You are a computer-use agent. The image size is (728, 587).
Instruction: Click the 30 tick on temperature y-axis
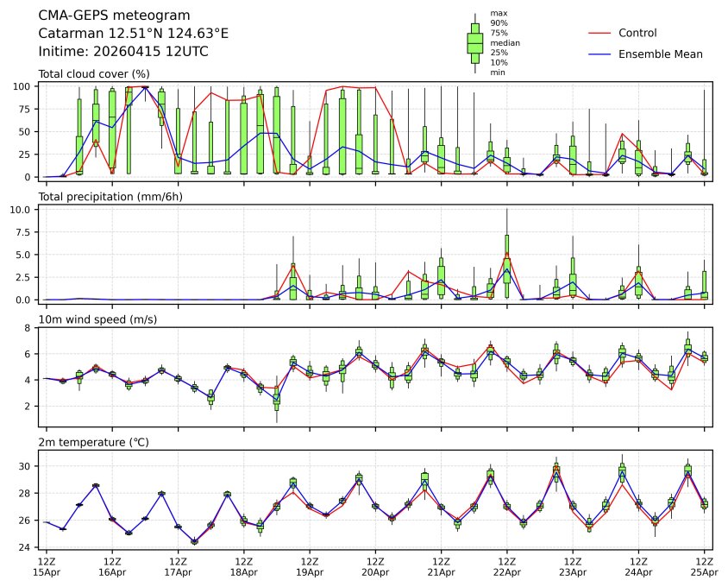26,466
